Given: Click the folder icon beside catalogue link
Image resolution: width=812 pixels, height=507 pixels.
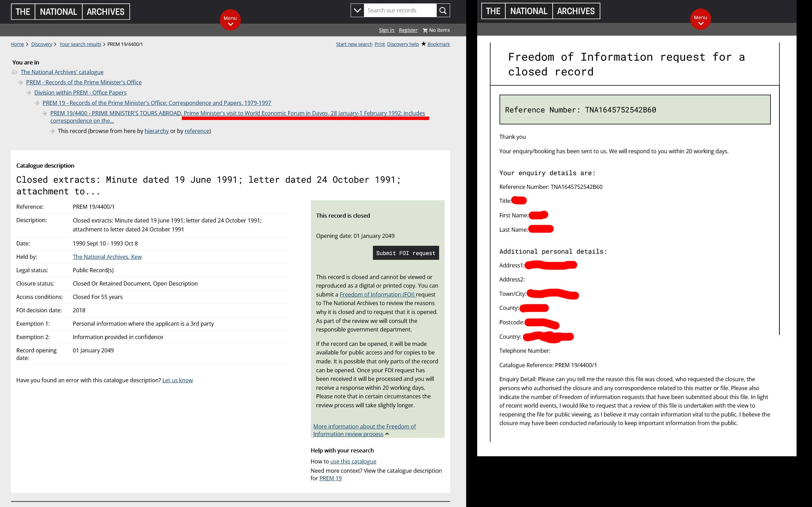Looking at the screenshot, I should tap(15, 72).
